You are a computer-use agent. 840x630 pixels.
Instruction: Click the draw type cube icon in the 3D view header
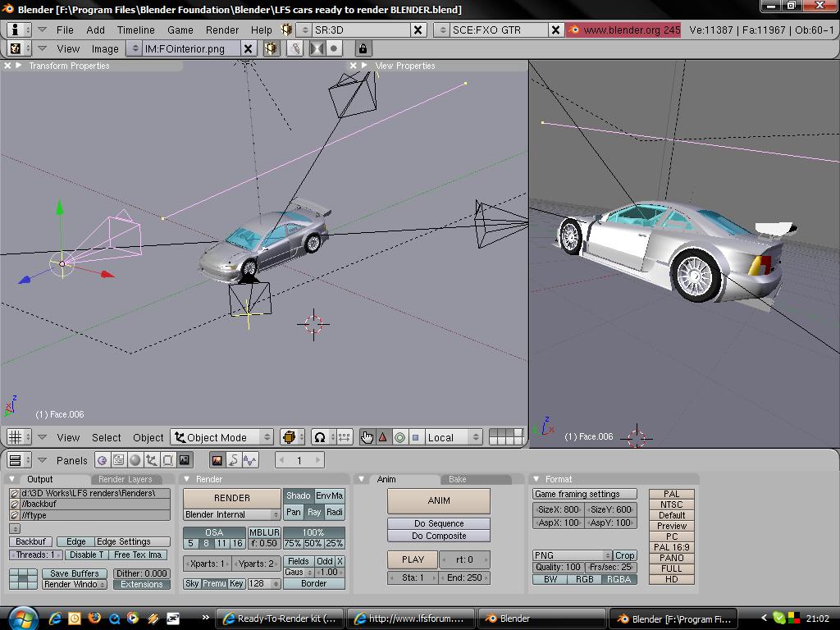(x=292, y=437)
